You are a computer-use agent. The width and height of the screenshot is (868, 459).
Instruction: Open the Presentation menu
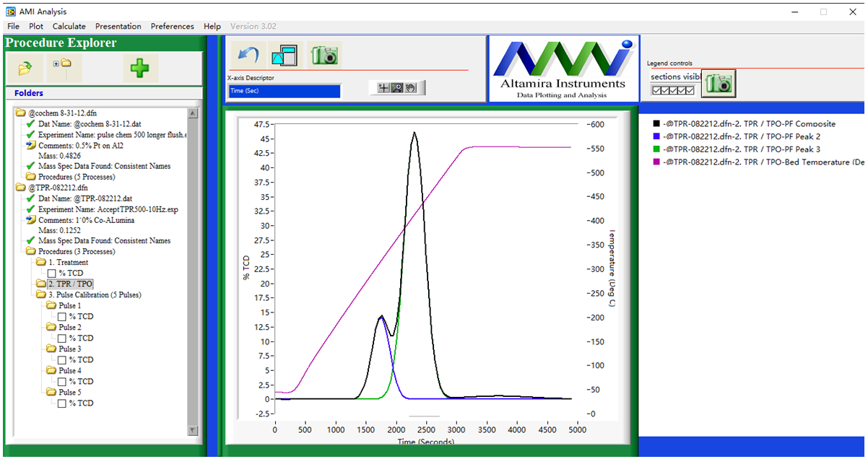[x=118, y=26]
